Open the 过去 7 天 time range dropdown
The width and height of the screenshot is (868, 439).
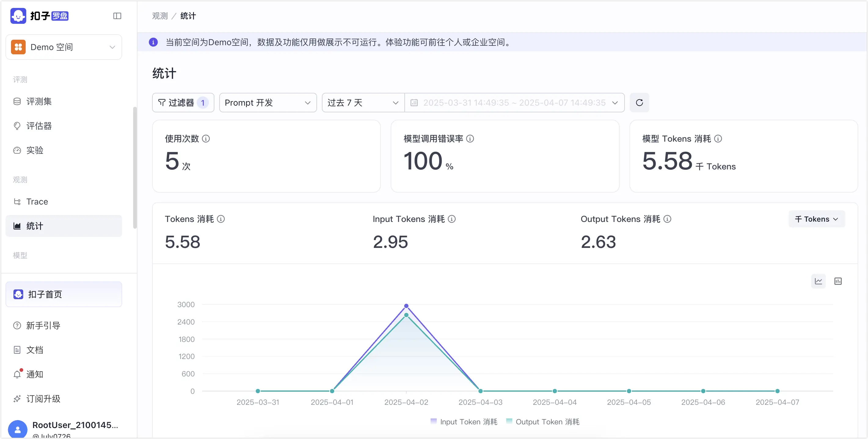[x=363, y=102]
